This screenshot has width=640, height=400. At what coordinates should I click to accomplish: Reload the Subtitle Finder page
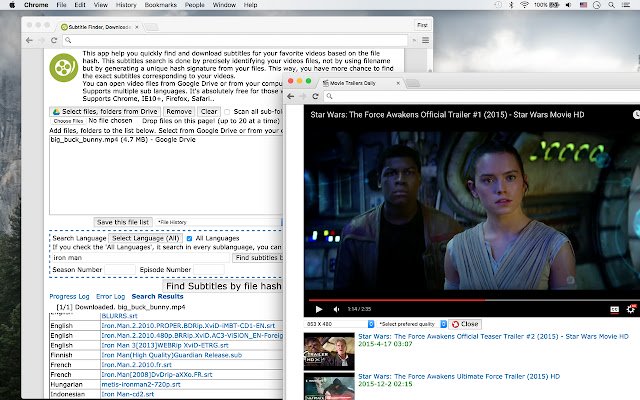point(54,40)
